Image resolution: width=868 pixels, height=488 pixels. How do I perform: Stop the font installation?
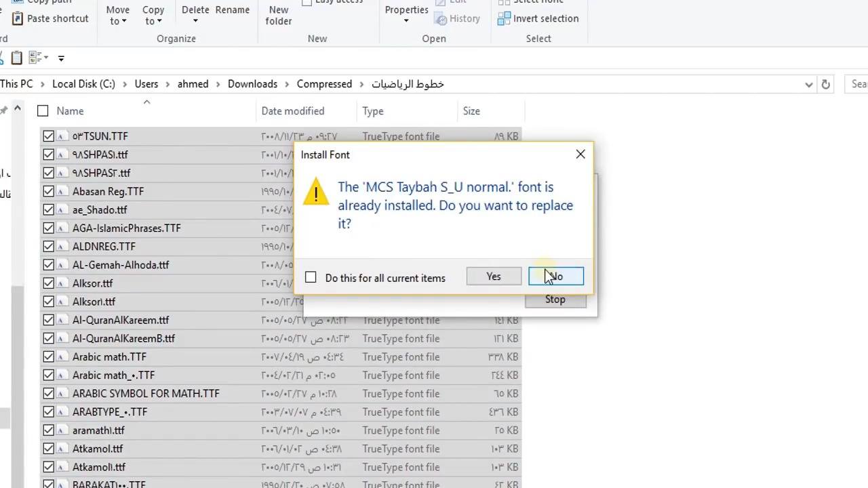click(555, 300)
